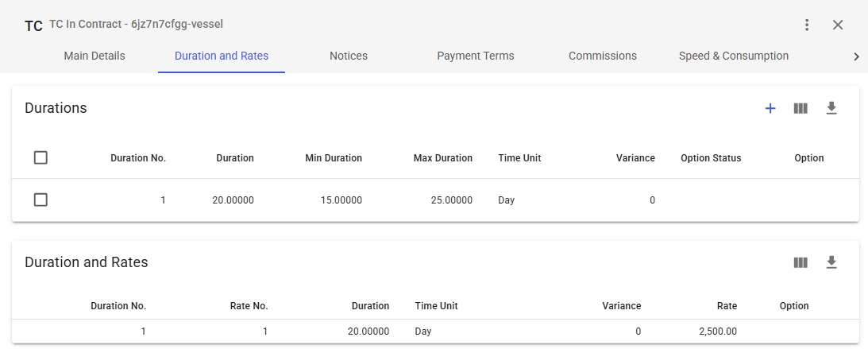Open the Notices tab
The image size is (868, 349).
tap(349, 56)
